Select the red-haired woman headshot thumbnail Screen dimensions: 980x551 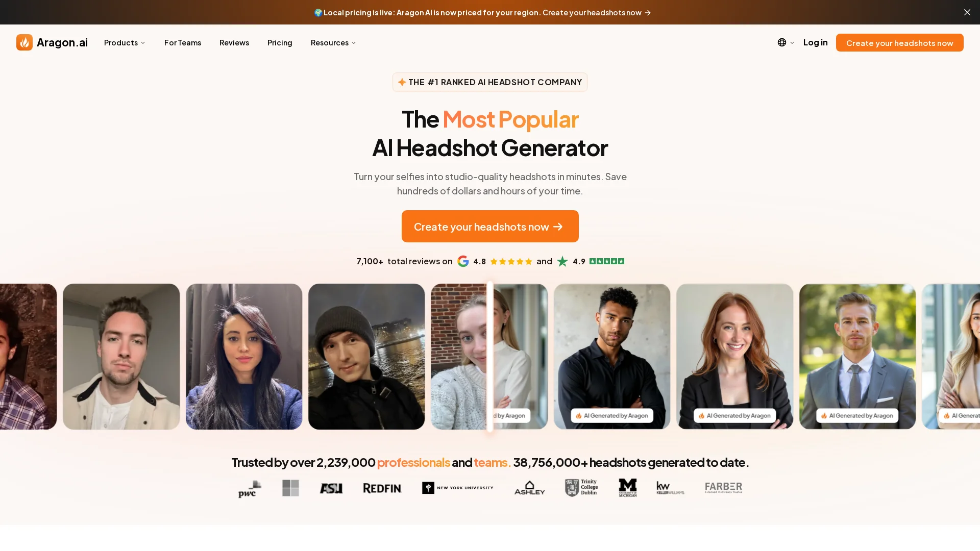pos(734,356)
